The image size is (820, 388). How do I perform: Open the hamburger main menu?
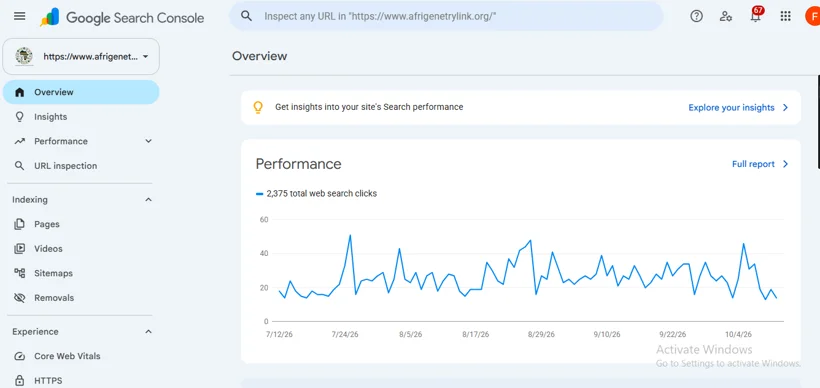19,16
